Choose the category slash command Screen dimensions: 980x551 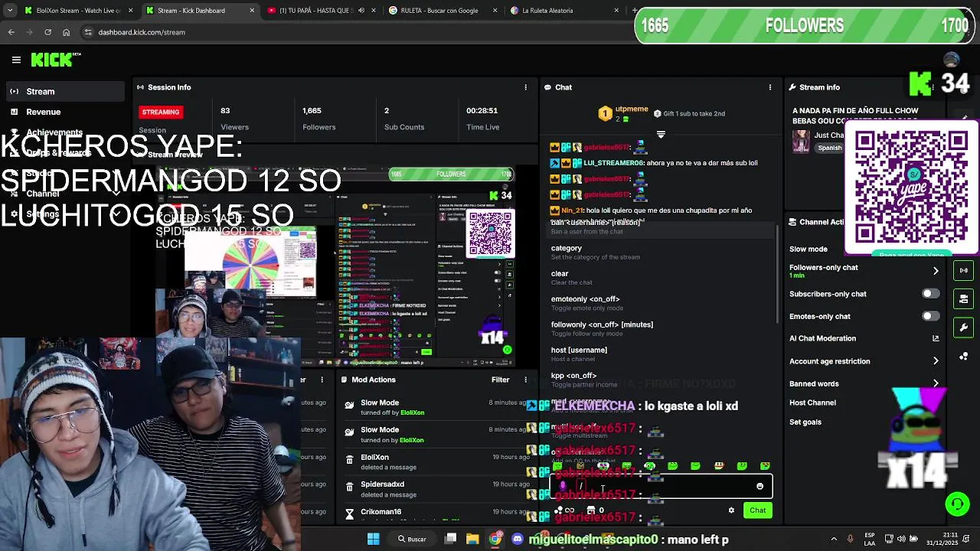pos(661,252)
